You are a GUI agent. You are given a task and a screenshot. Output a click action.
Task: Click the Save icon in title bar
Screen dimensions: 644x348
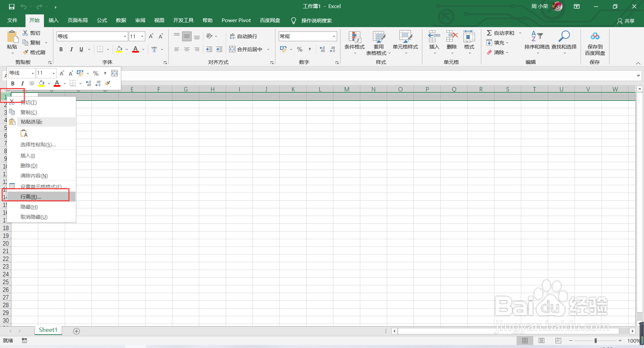(12, 6)
